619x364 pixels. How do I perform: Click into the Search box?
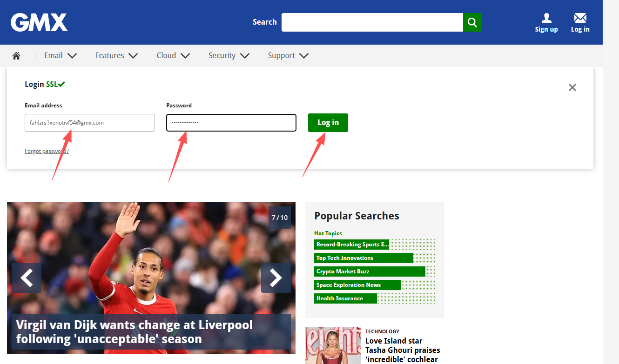pyautogui.click(x=372, y=22)
